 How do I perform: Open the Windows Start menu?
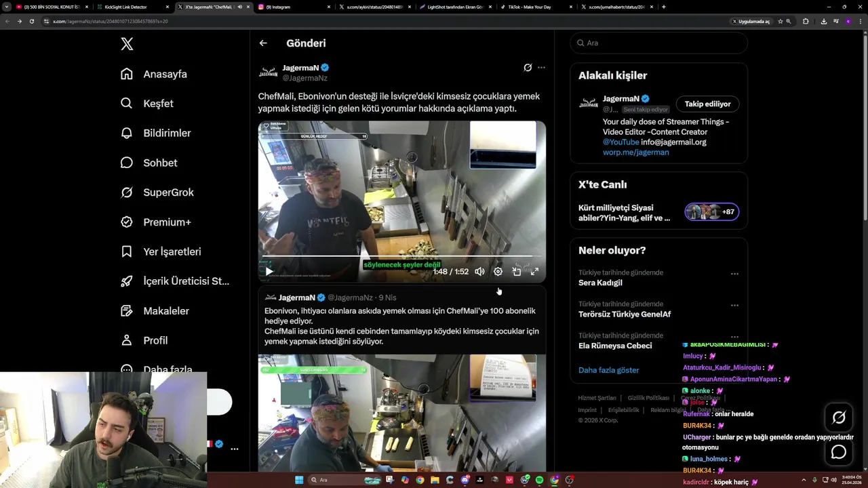pyautogui.click(x=299, y=480)
